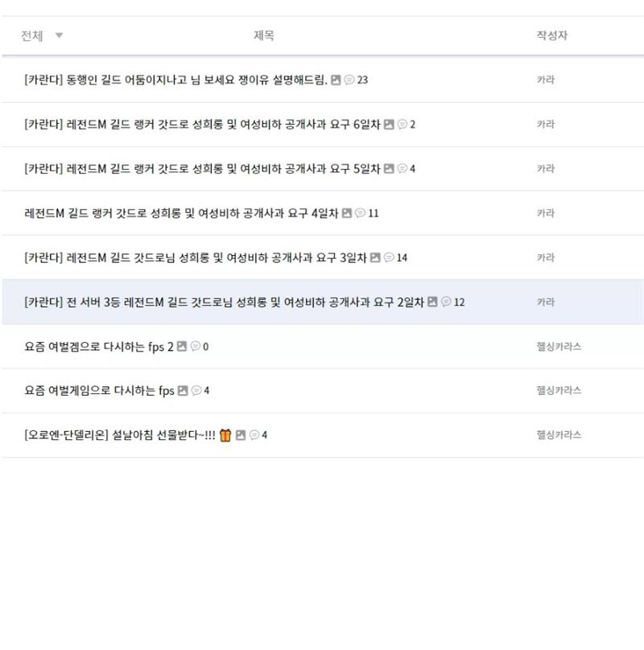Open the post 요즘 여벌게임으로 다시하는 fps

pos(99,390)
